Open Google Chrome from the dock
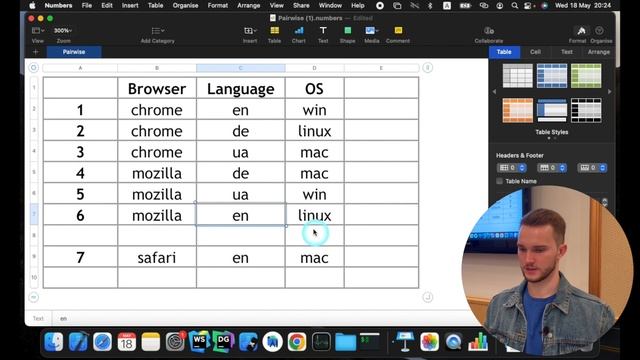This screenshot has width=640, height=360. coord(297,341)
